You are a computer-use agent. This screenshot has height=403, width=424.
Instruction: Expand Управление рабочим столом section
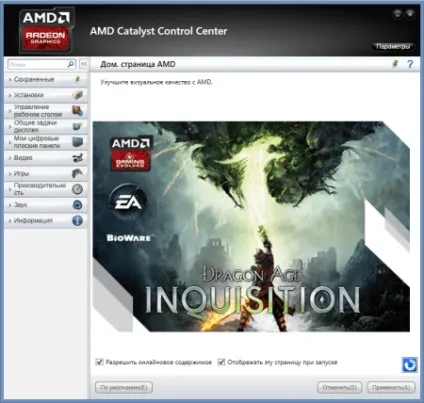(46, 111)
